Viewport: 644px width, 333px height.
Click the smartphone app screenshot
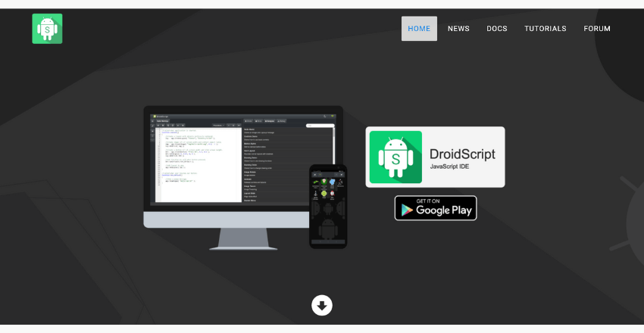[x=328, y=207]
